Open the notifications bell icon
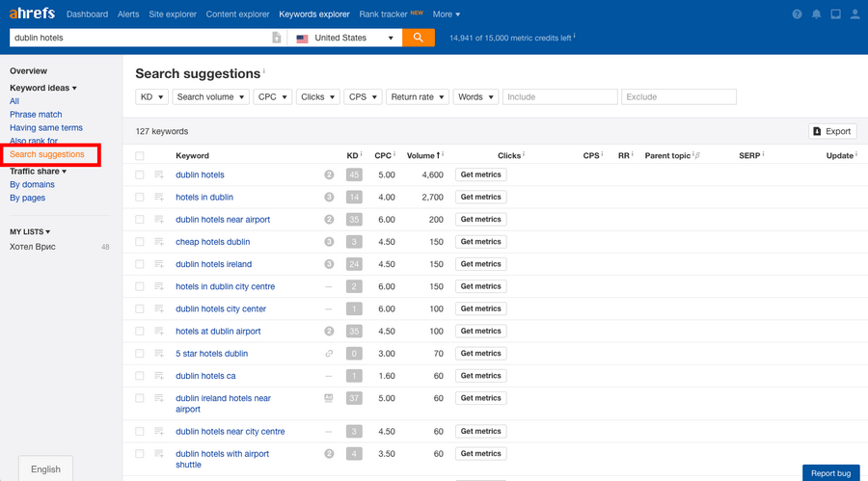This screenshot has width=868, height=481. 816,14
